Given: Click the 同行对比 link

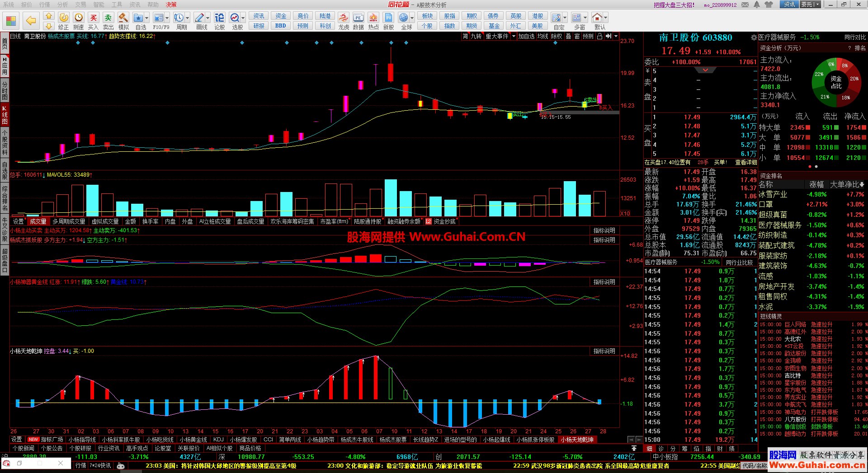Looking at the screenshot, I should [x=855, y=37].
